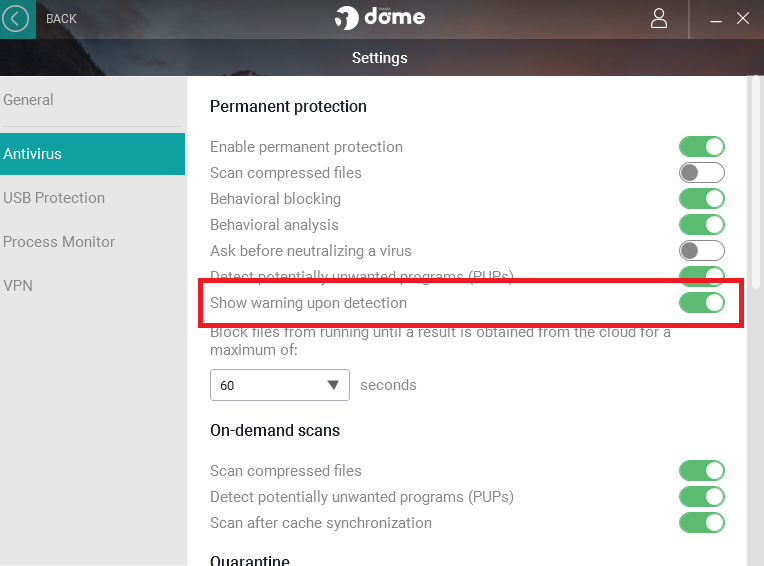This screenshot has width=764, height=566.
Task: Click the back arrow icon
Action: (16, 19)
